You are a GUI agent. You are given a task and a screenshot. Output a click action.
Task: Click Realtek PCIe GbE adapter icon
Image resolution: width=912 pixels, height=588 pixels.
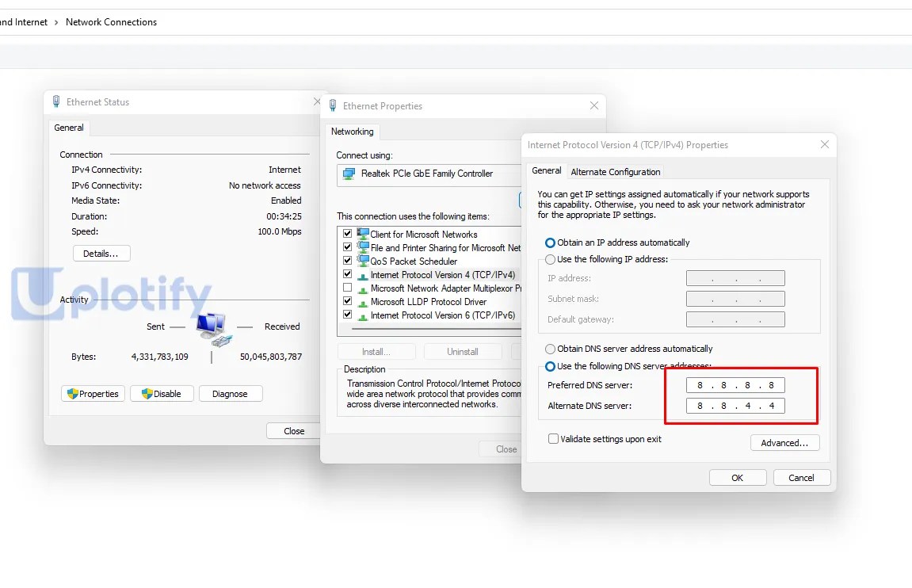pyautogui.click(x=349, y=174)
